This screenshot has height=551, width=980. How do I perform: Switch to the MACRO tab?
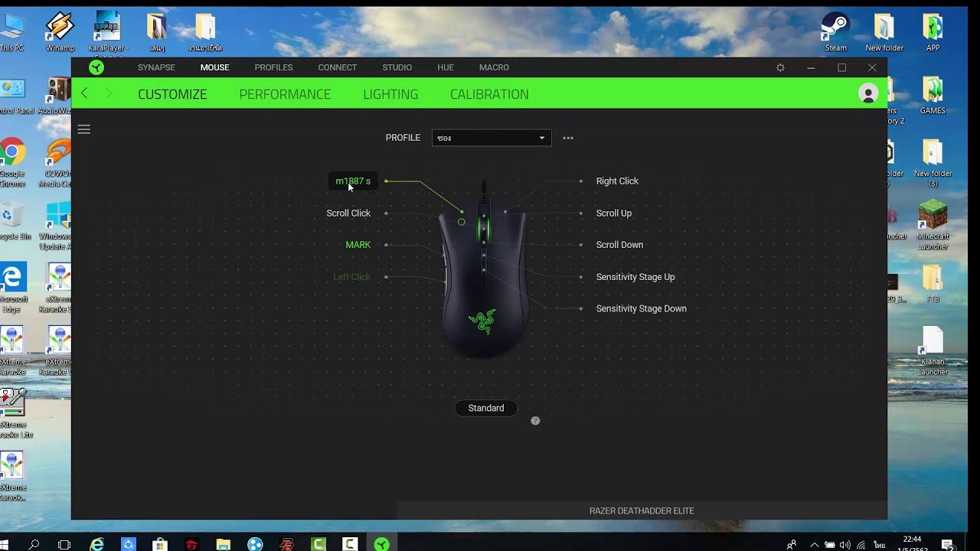(494, 67)
